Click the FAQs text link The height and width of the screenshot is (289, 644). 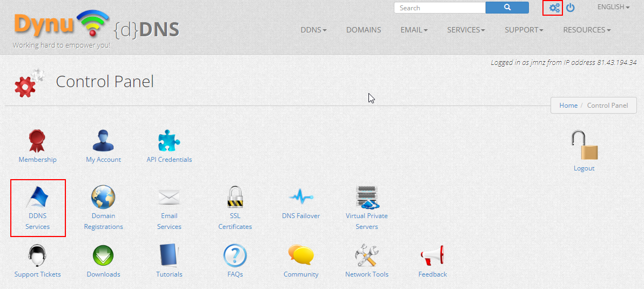pos(235,274)
